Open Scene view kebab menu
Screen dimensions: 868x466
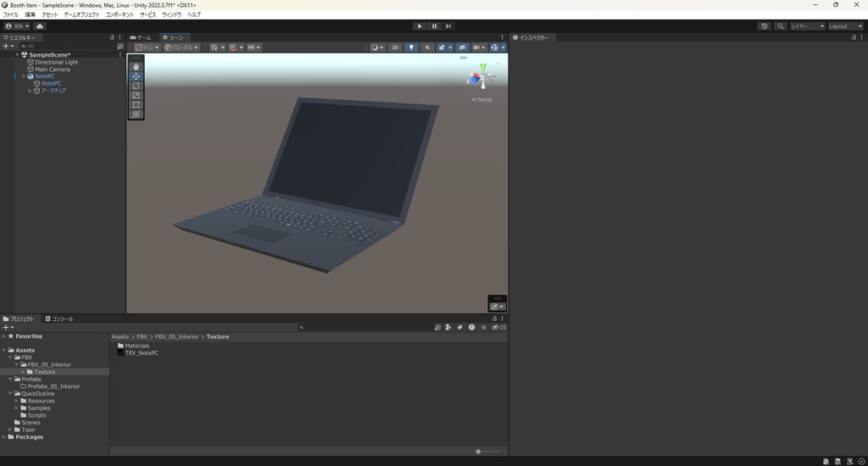[x=502, y=37]
